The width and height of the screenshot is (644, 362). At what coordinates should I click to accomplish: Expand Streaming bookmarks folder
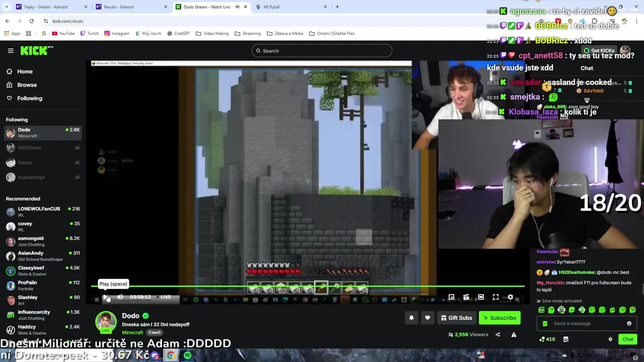point(247,34)
